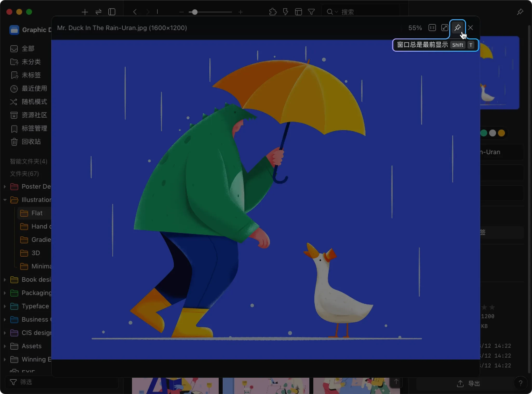This screenshot has width=532, height=394.
Task: Pick the gray color swatch in inspector
Action: (x=493, y=133)
